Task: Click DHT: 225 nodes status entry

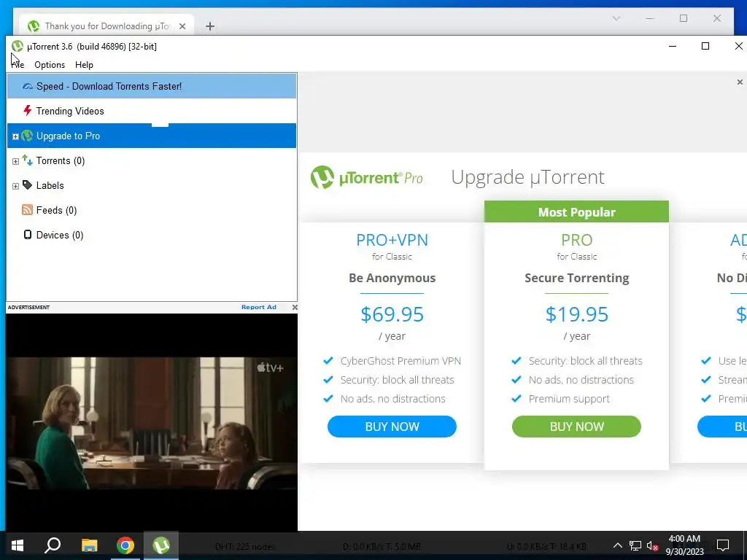Action: [x=245, y=547]
